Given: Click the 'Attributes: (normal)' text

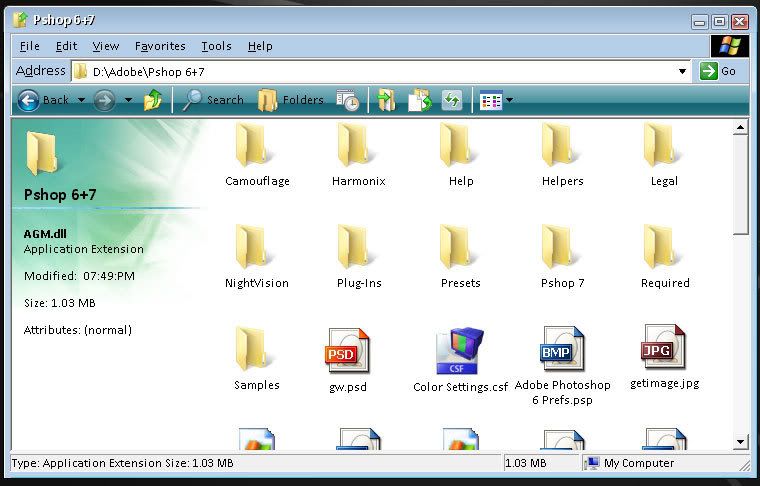Looking at the screenshot, I should point(78,330).
